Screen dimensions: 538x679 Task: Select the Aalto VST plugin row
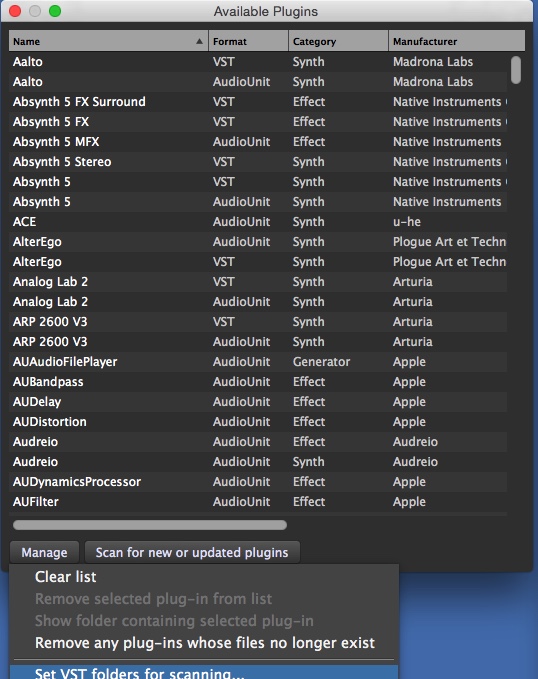pyautogui.click(x=258, y=61)
